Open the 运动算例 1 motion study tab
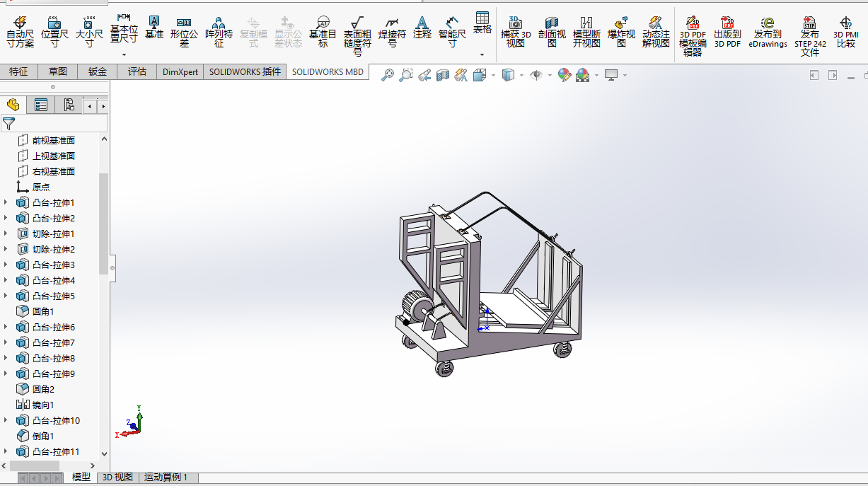The width and height of the screenshot is (868, 486). 166,478
